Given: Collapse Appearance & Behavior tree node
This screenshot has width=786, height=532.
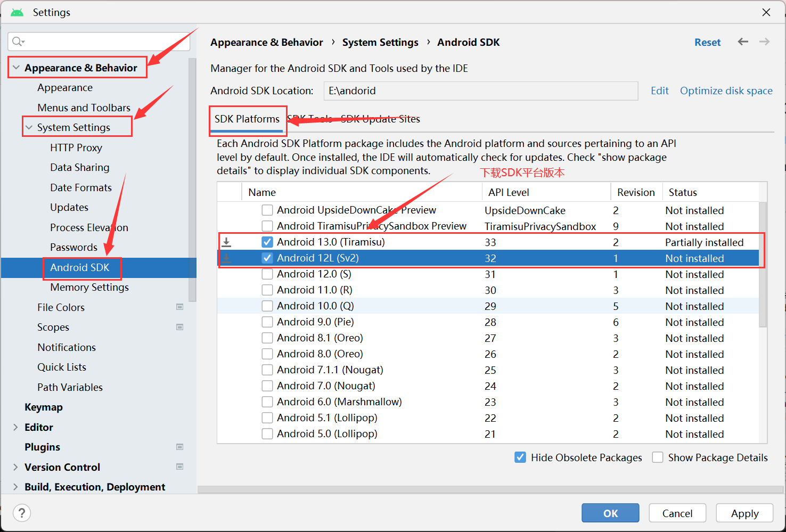Looking at the screenshot, I should click(x=16, y=68).
